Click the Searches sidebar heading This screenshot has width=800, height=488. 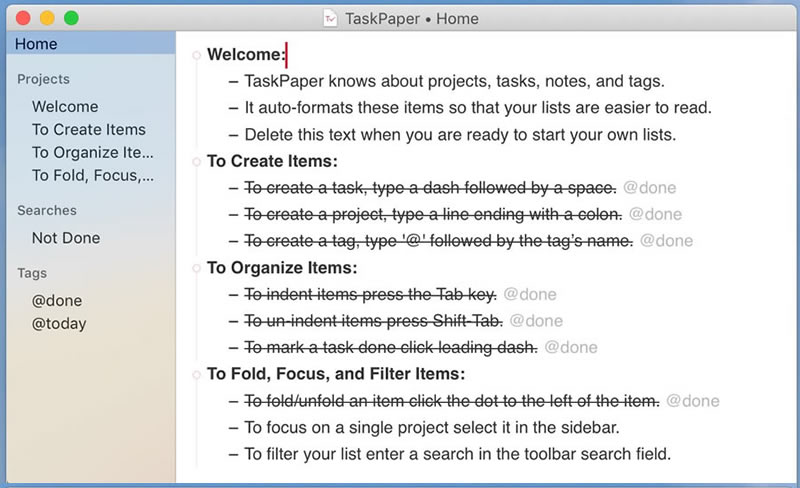[47, 210]
